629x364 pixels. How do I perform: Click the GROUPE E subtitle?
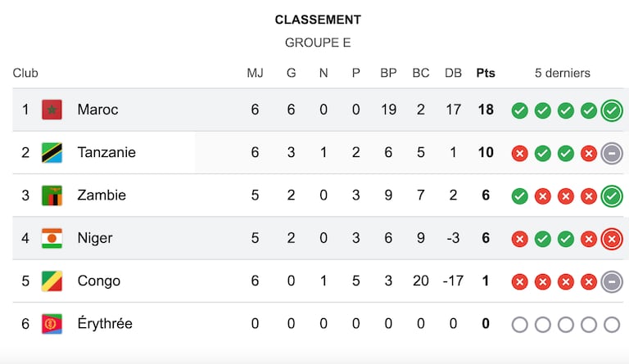[x=318, y=43]
